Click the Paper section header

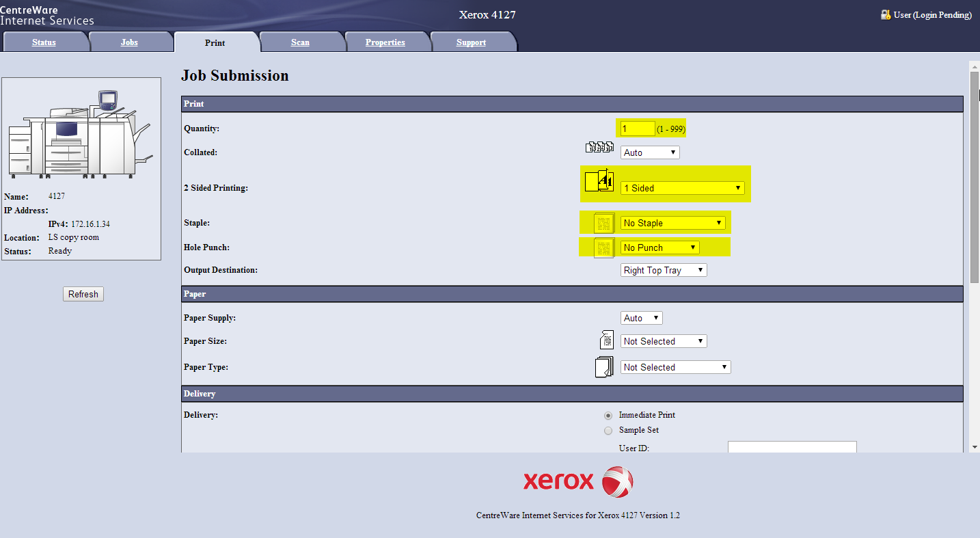[x=572, y=294]
